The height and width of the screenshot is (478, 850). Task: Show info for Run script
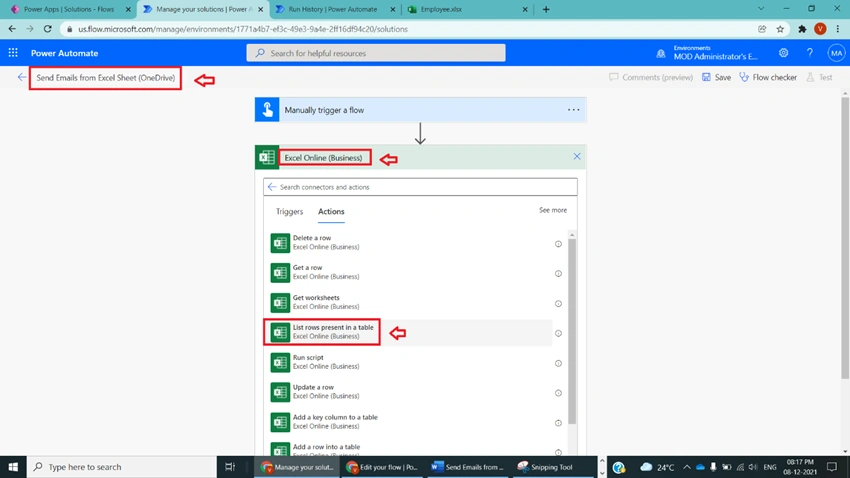(558, 363)
